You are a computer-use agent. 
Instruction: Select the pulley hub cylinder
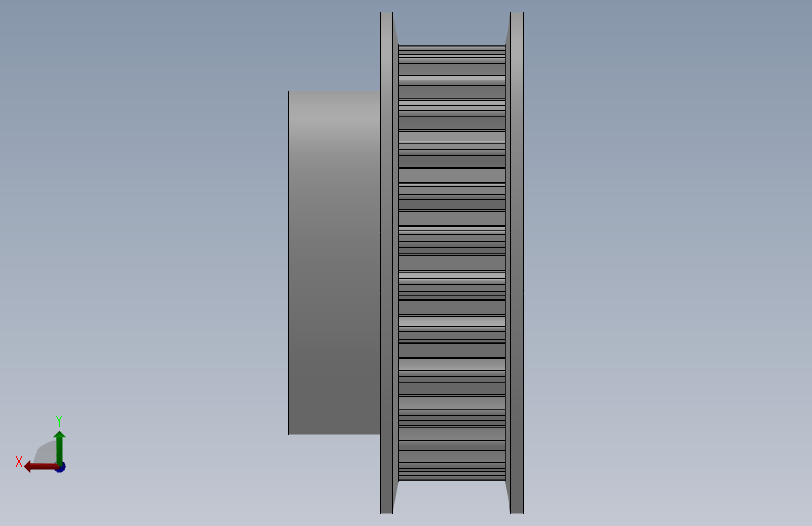tap(334, 263)
